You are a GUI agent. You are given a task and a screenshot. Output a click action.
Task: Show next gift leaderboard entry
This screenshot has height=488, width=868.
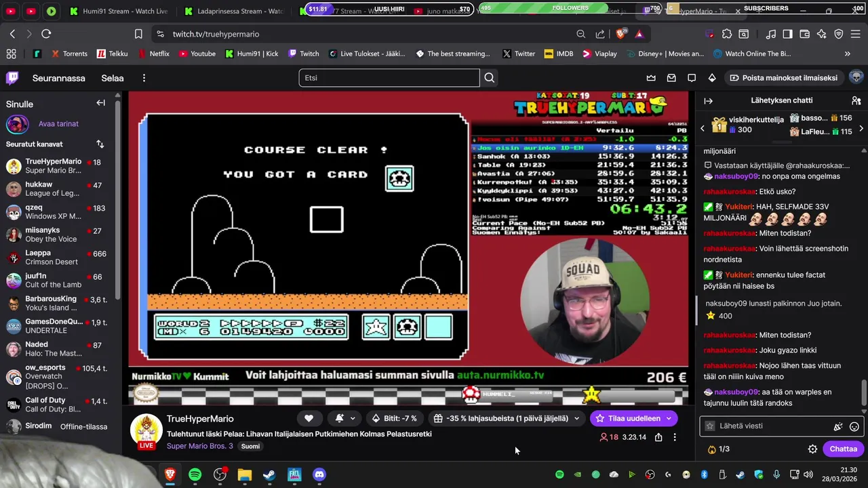tap(861, 128)
